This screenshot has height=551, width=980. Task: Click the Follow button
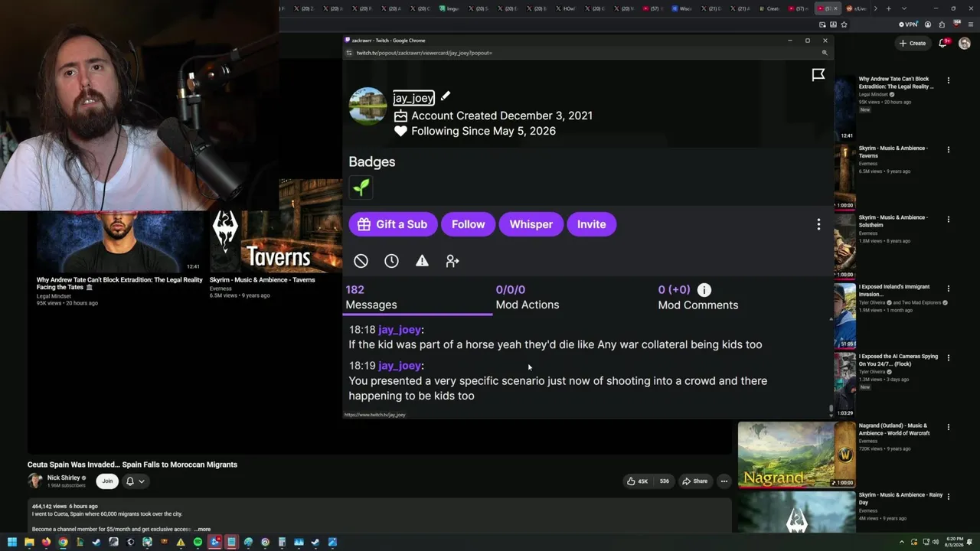coord(469,224)
